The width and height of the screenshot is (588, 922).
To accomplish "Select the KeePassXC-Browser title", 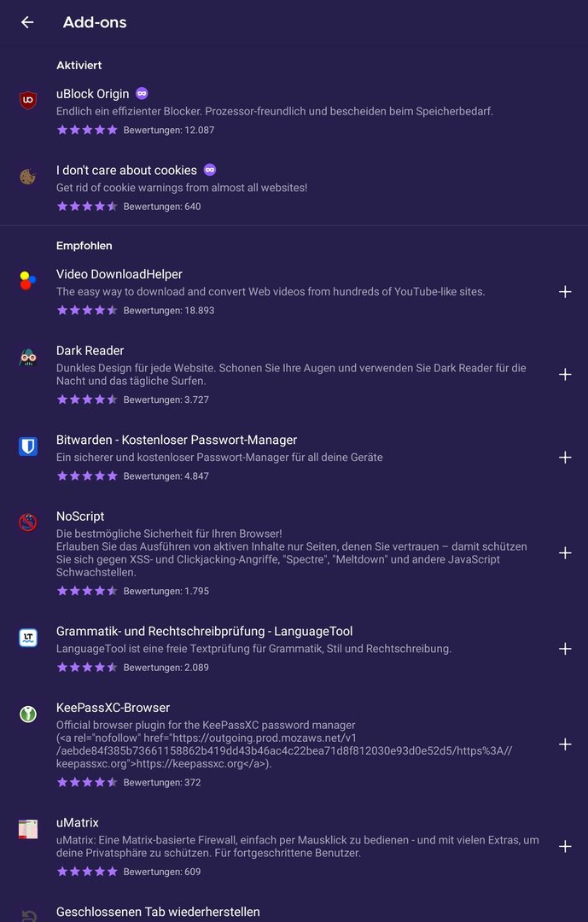I will (x=113, y=708).
